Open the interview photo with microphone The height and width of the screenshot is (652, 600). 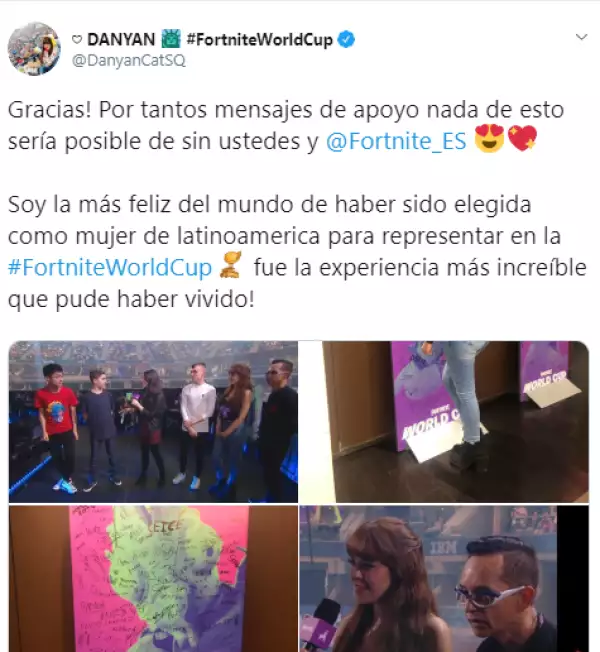click(x=444, y=579)
